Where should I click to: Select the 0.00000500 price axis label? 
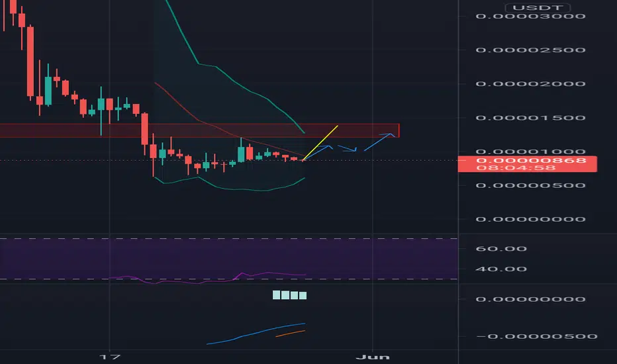click(x=530, y=185)
